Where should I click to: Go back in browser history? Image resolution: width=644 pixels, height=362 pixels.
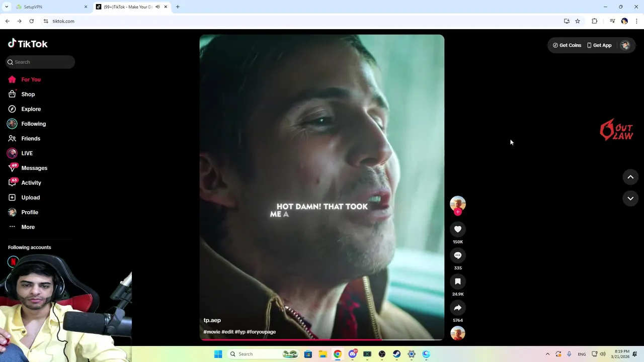click(7, 21)
